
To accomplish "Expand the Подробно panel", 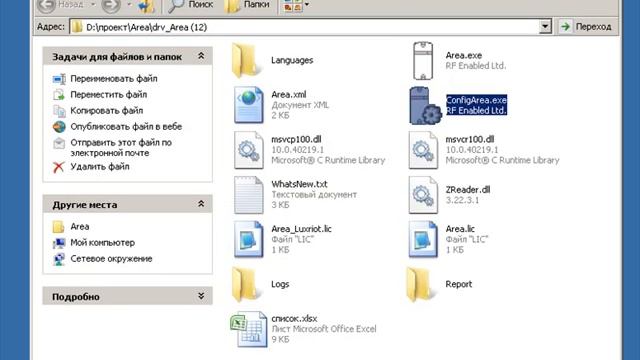I will [x=201, y=296].
